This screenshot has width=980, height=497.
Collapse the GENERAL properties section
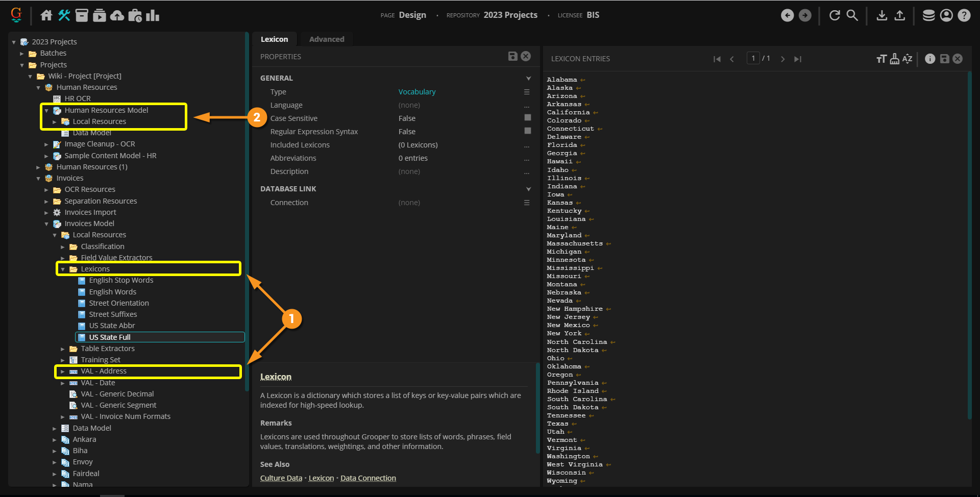click(528, 78)
